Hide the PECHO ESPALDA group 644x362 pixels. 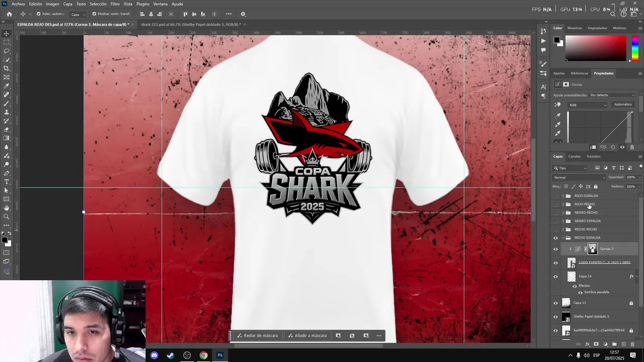(x=555, y=238)
